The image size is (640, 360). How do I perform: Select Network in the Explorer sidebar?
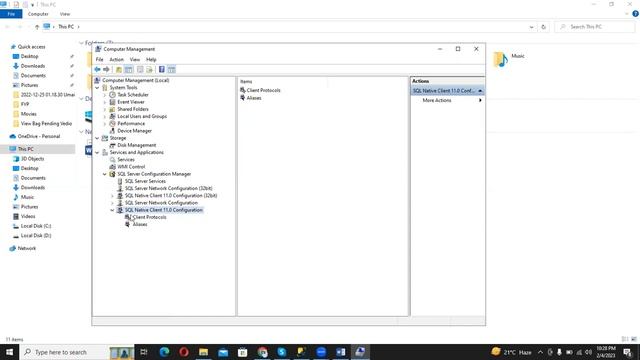[x=27, y=248]
